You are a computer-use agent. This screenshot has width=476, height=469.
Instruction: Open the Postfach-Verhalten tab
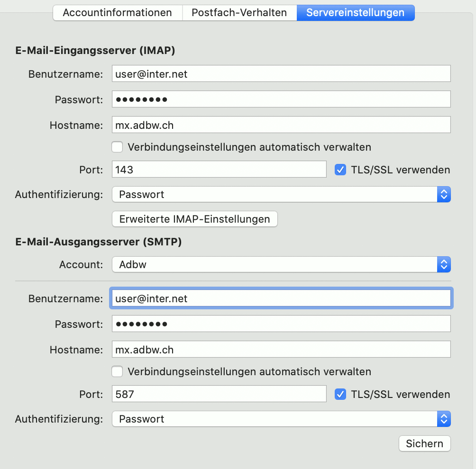click(x=239, y=13)
